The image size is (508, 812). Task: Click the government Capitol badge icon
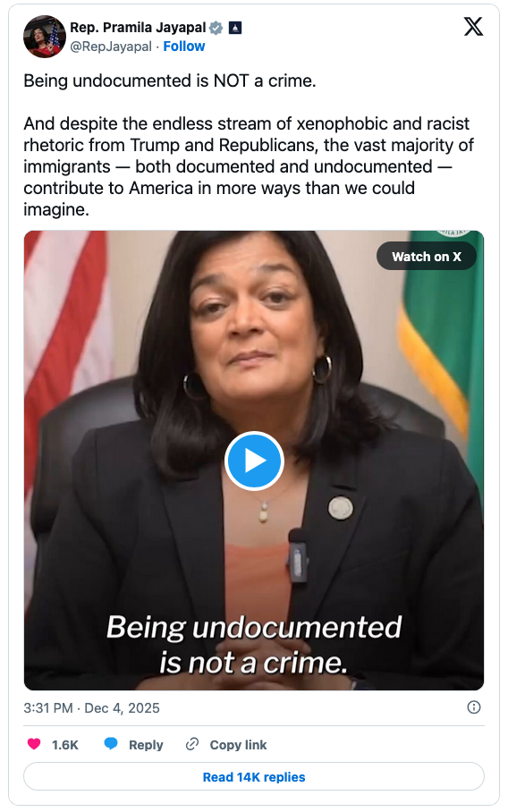coord(235,28)
